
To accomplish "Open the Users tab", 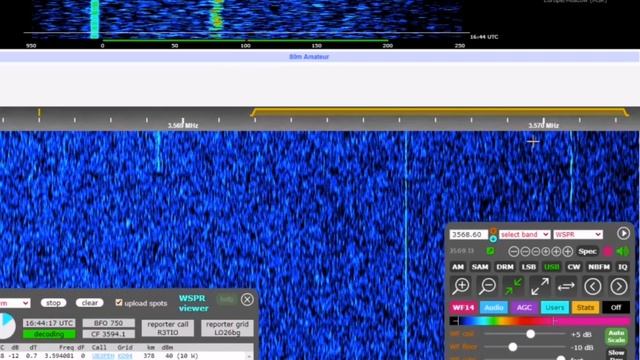I will (x=555, y=307).
